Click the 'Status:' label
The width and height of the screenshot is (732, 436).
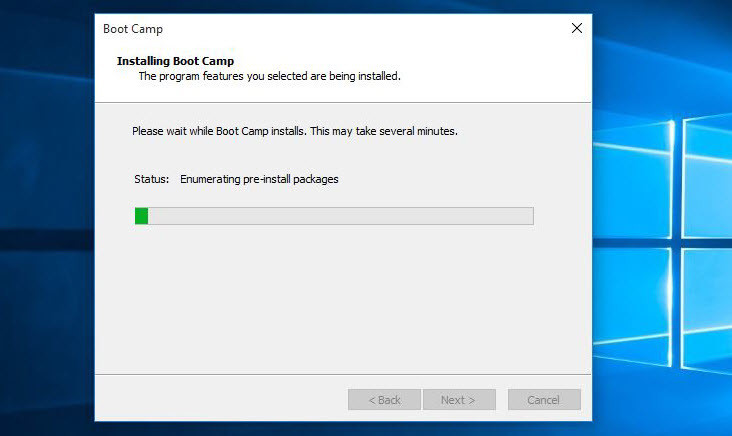tap(152, 179)
